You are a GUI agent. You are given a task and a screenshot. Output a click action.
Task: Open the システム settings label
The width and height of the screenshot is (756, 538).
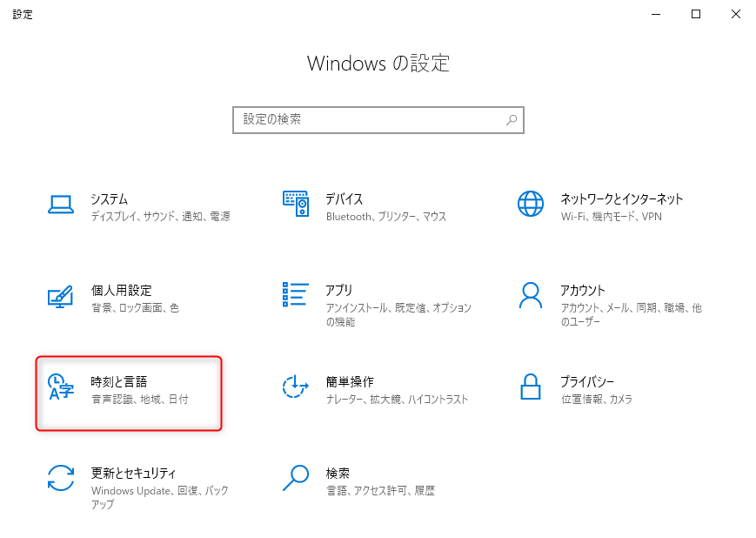click(x=110, y=199)
